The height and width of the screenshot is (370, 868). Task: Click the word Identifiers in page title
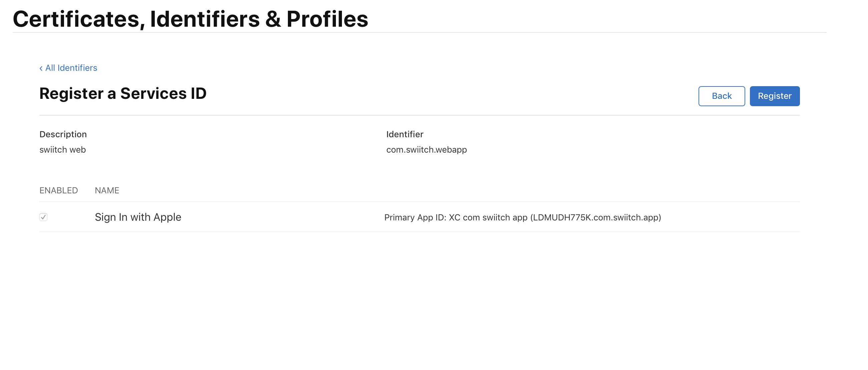click(x=205, y=19)
